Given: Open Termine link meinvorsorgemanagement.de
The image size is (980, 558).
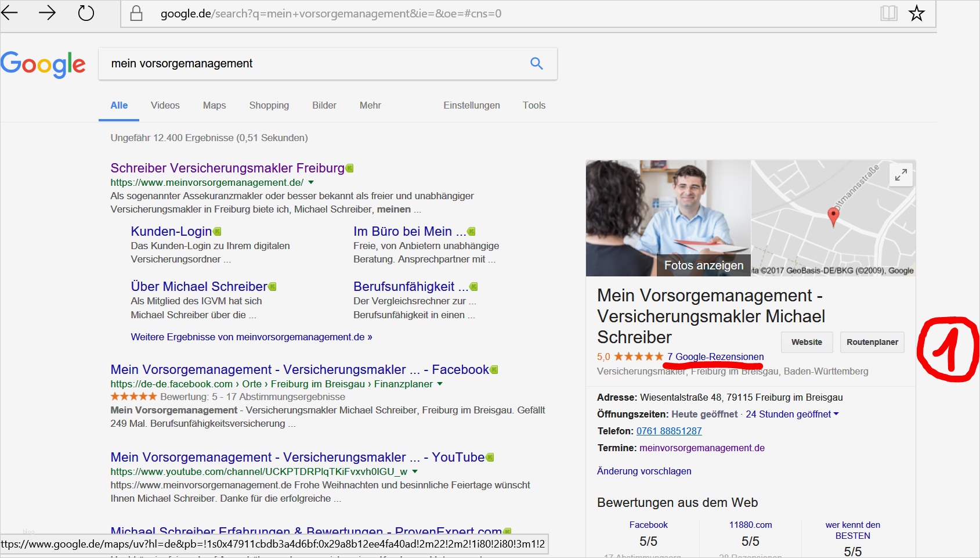Looking at the screenshot, I should [702, 448].
